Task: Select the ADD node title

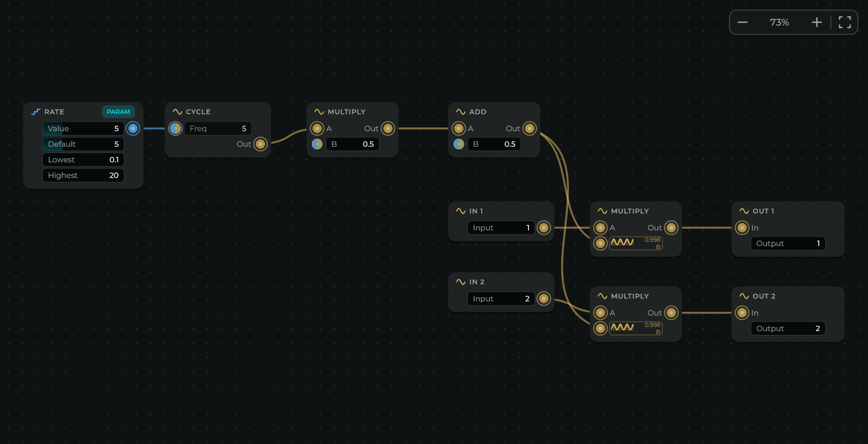Action: (x=478, y=111)
